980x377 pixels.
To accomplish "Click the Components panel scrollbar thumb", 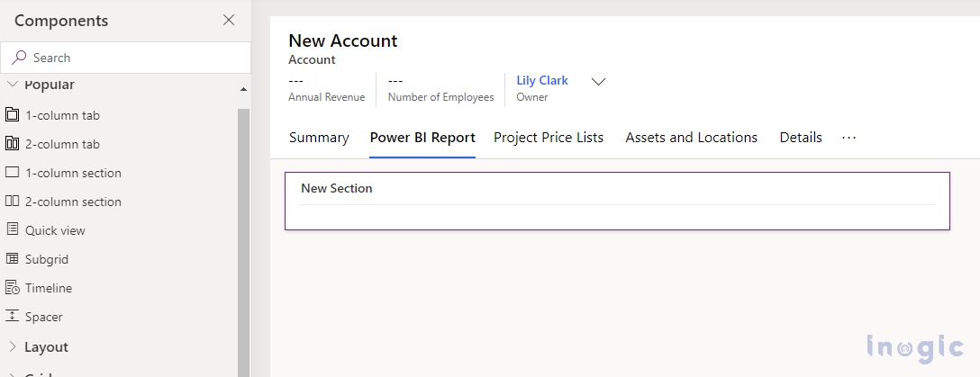I will pos(243,242).
